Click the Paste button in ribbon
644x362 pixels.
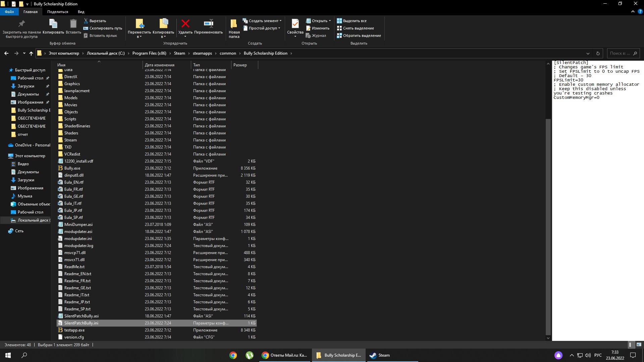(x=73, y=27)
